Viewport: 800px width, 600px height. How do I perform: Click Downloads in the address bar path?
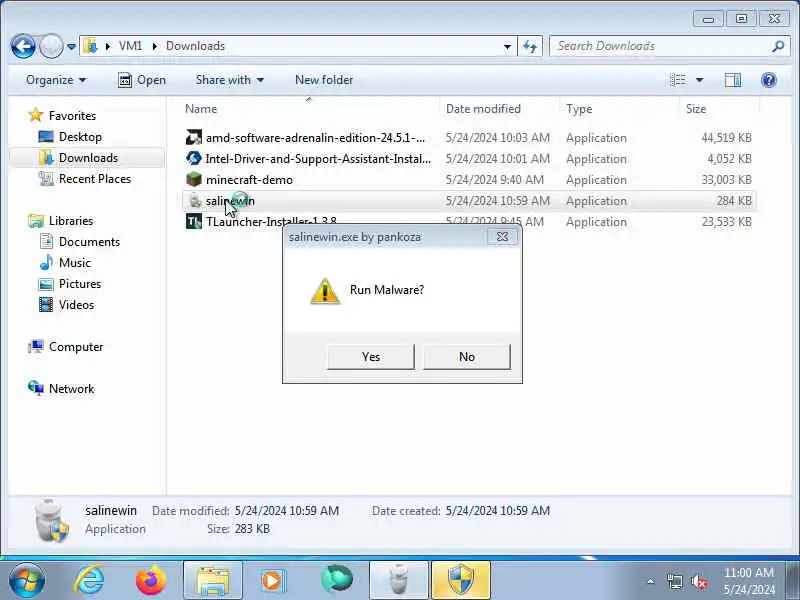point(195,46)
